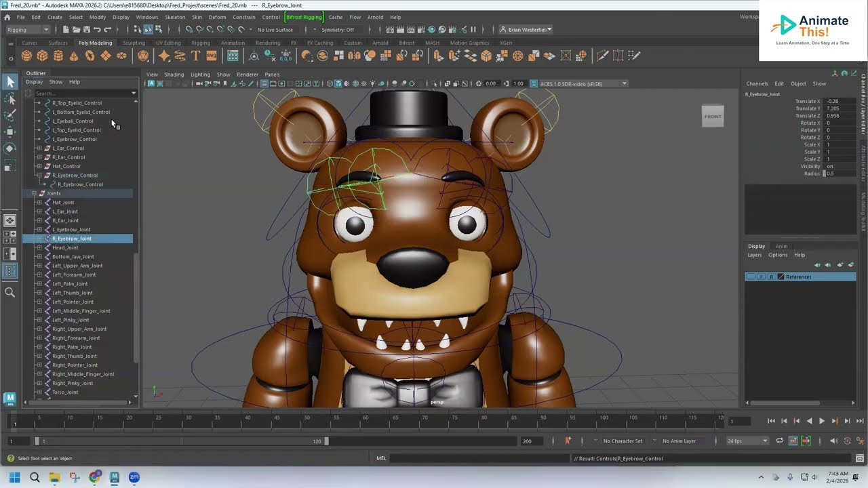Open the Brian Westerfield account dropdown
Image resolution: width=868 pixels, height=488 pixels.
526,30
